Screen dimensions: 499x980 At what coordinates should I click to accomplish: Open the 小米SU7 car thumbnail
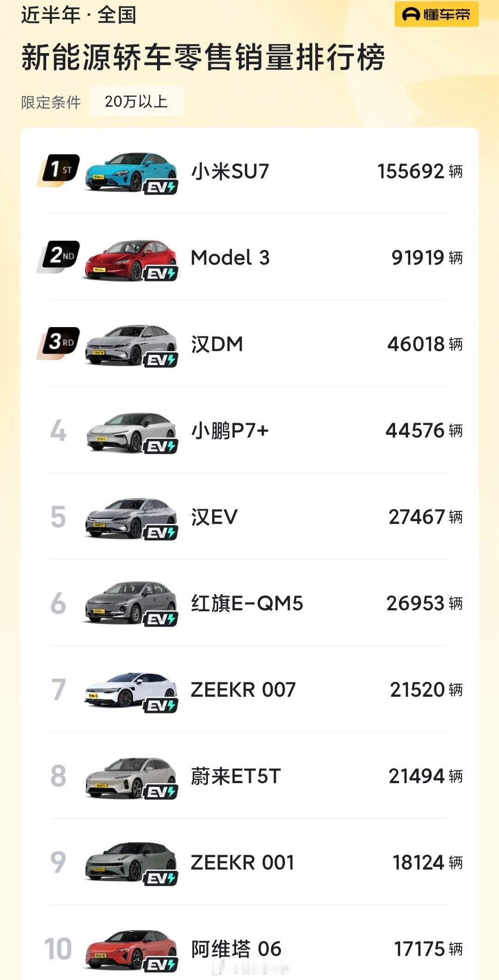(x=131, y=171)
